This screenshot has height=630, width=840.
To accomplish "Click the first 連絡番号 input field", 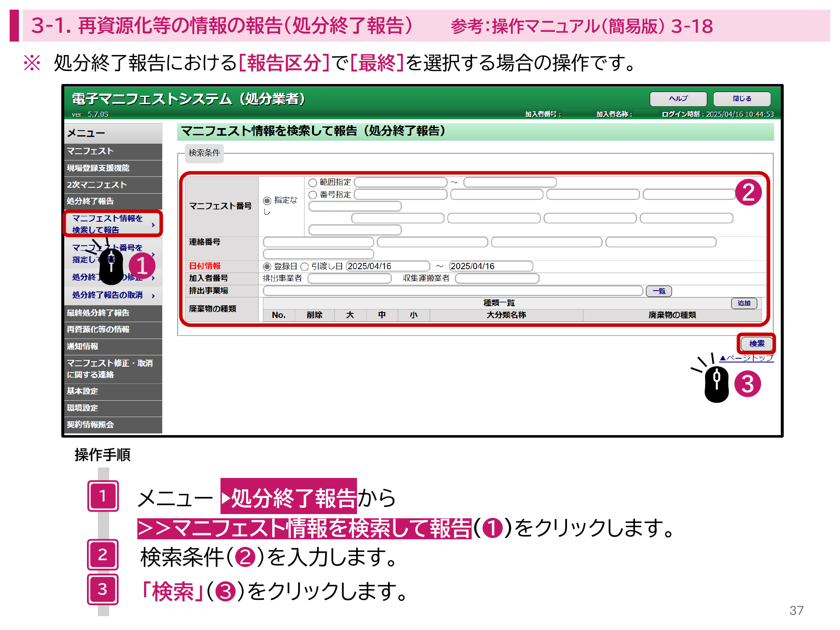I will (x=318, y=242).
